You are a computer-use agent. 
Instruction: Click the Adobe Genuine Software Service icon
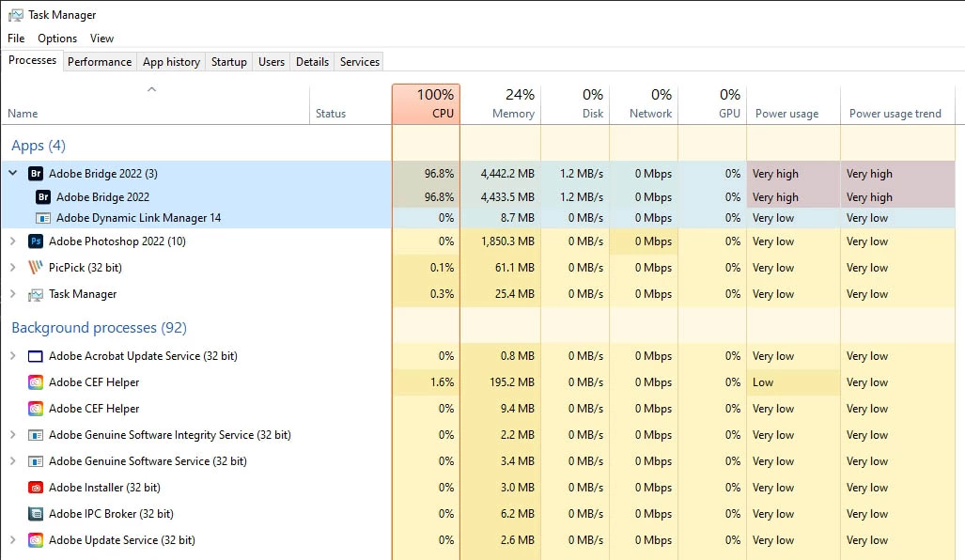pos(36,461)
